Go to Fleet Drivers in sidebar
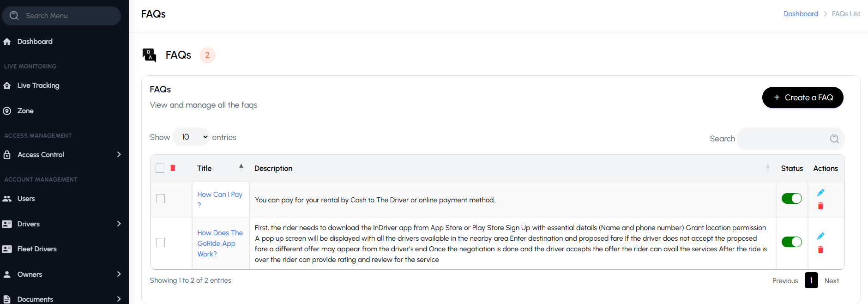Viewport: 868px width, 304px height. click(37, 249)
